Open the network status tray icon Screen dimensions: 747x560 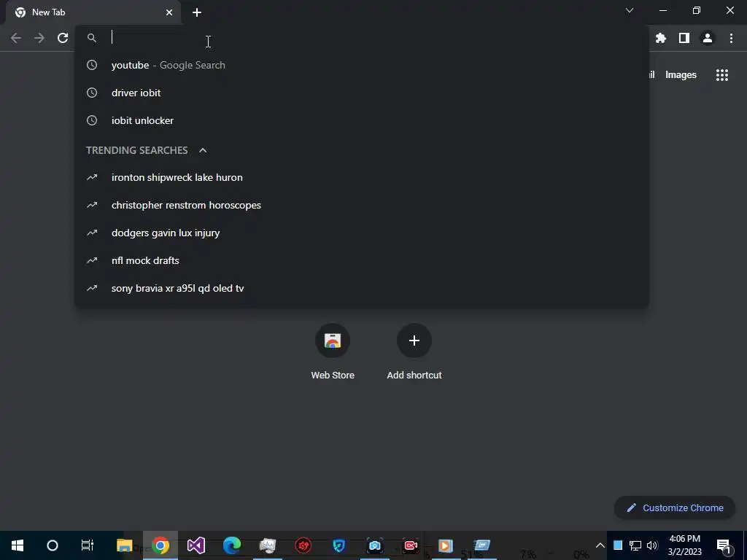pyautogui.click(x=635, y=545)
